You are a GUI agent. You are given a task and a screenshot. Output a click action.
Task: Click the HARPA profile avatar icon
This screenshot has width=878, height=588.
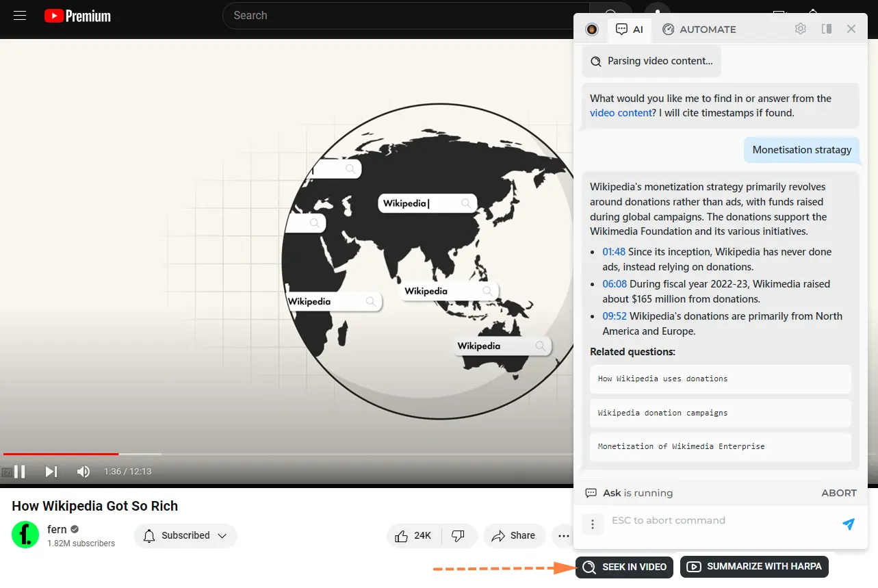pos(592,29)
